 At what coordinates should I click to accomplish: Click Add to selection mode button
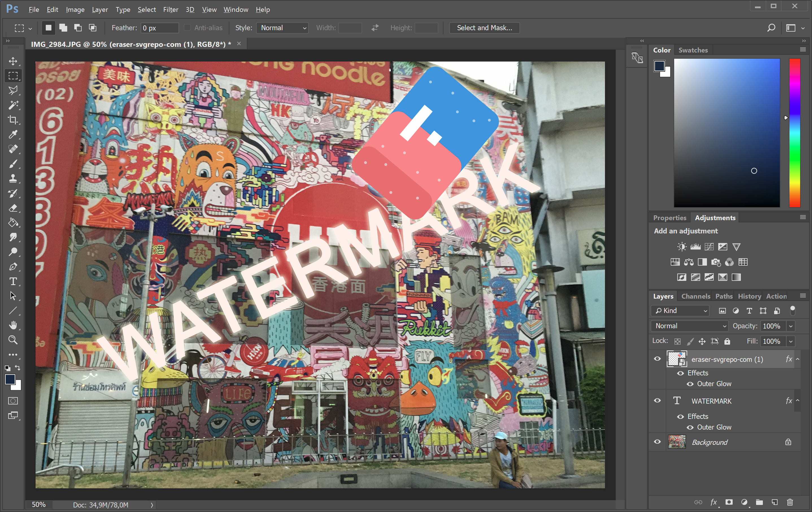[x=63, y=28]
